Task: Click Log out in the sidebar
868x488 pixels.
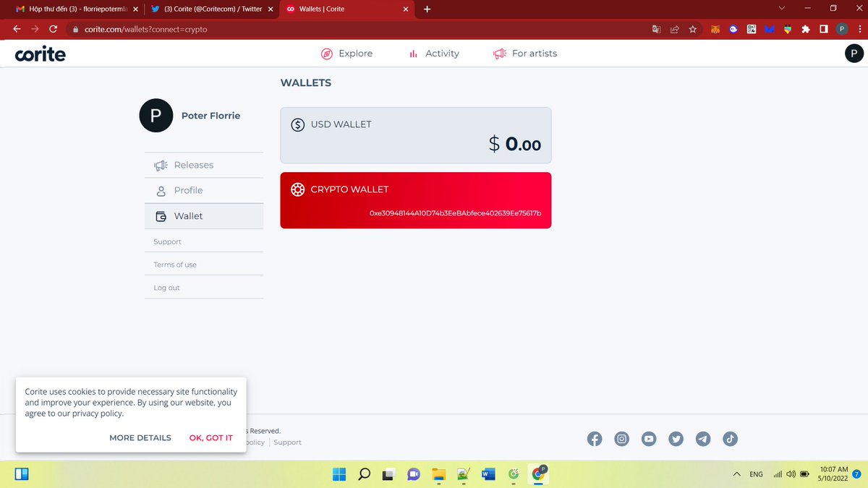Action: coord(166,288)
